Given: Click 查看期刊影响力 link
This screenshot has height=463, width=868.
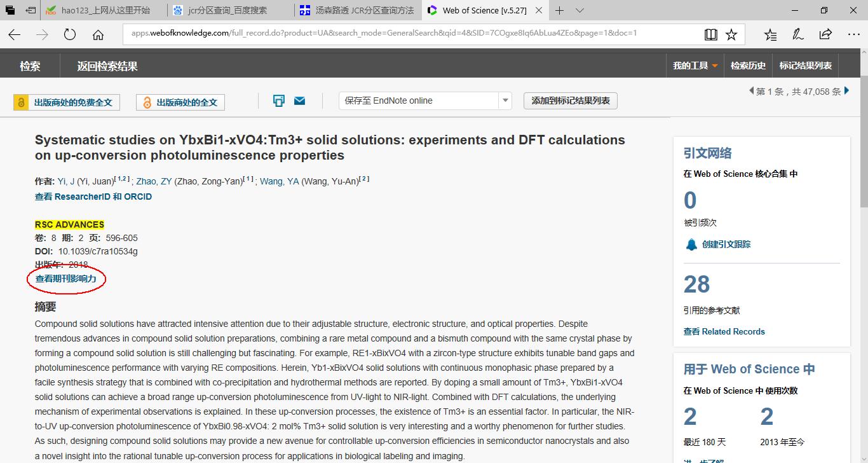Looking at the screenshot, I should click(x=66, y=279).
